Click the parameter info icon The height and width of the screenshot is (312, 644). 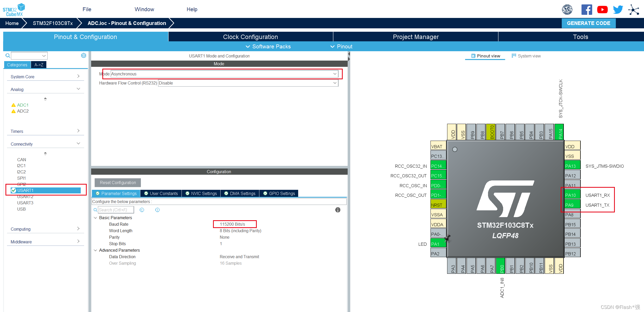tap(337, 210)
